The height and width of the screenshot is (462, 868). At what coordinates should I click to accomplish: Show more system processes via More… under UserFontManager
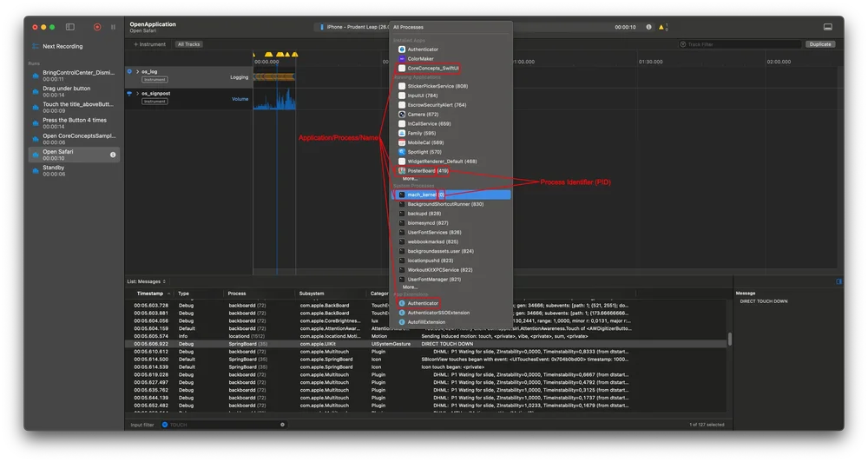(x=410, y=287)
